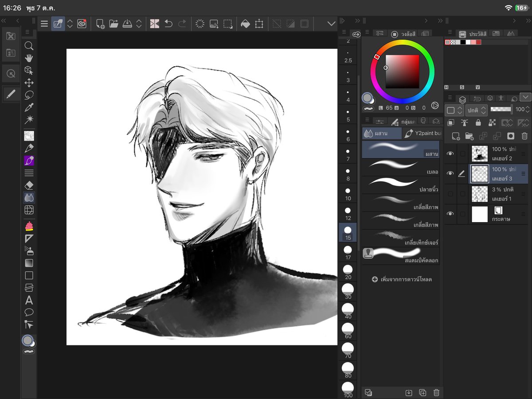
Task: Tick the checkbox beside เลเยอร์ 2
Action: 463,154
